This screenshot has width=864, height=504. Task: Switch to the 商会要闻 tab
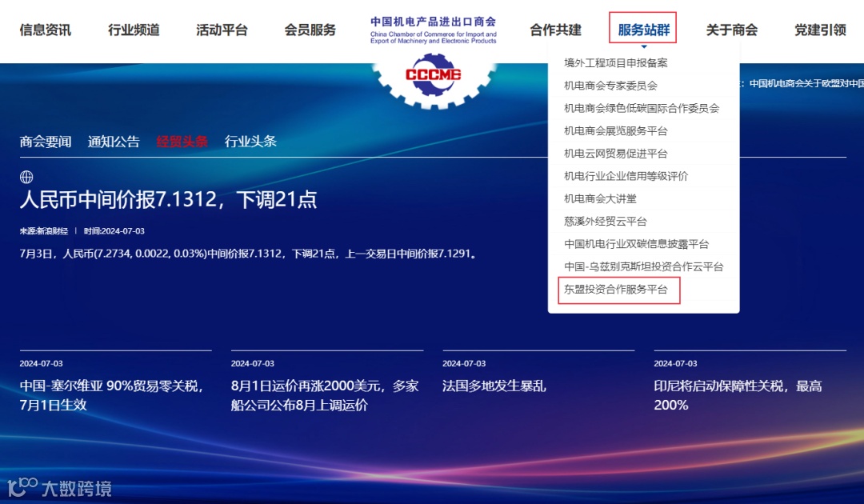tap(45, 140)
